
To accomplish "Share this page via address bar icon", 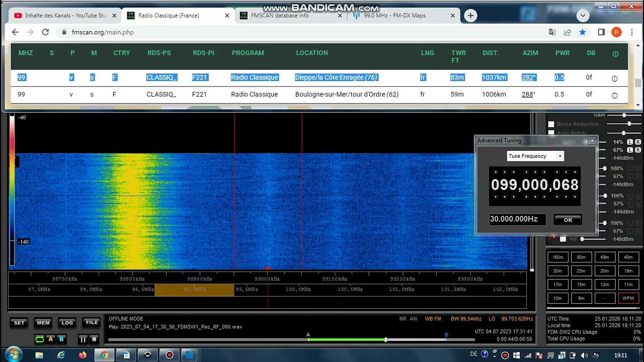I will (x=568, y=32).
